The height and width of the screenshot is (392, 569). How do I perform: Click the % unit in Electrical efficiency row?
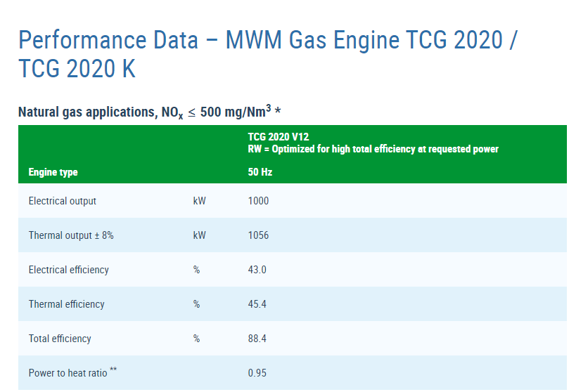[196, 270]
